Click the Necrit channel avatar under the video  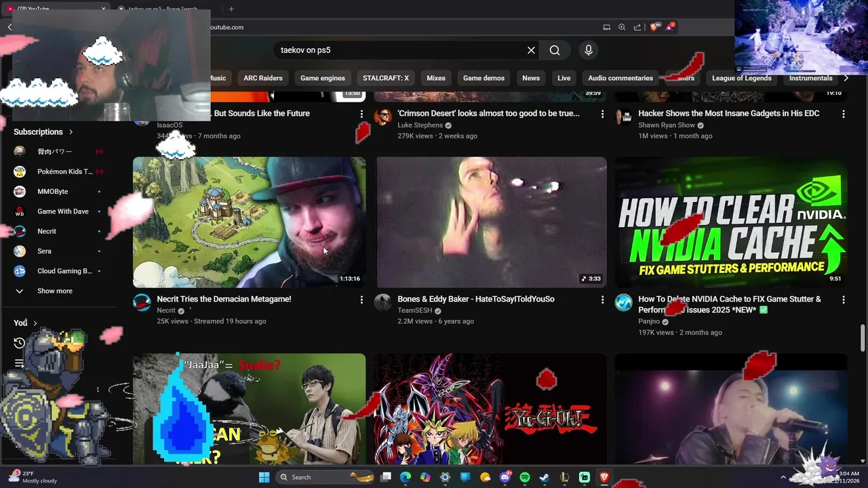pos(142,302)
